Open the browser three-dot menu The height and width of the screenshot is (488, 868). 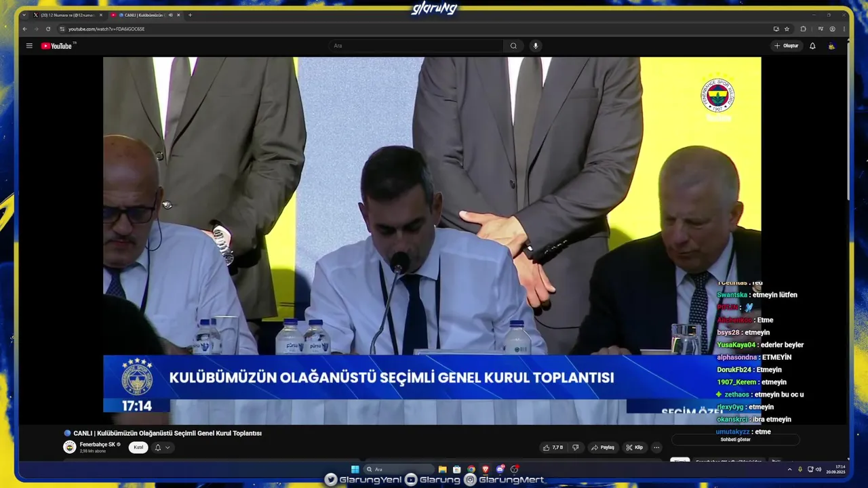844,29
